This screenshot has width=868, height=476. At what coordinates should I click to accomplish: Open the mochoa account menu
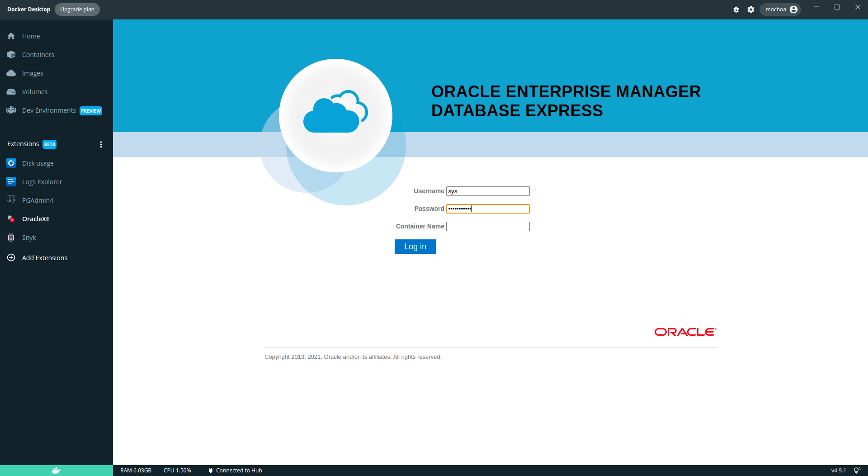tap(780, 10)
